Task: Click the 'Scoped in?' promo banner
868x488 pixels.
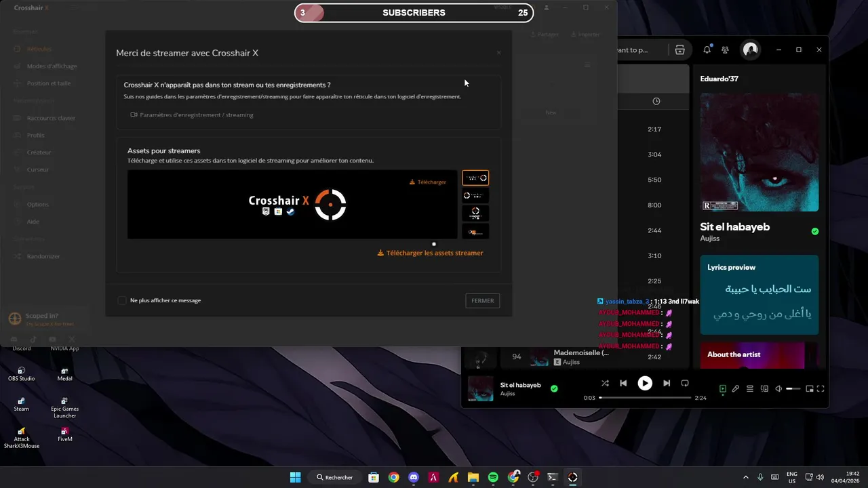Action: 45,319
